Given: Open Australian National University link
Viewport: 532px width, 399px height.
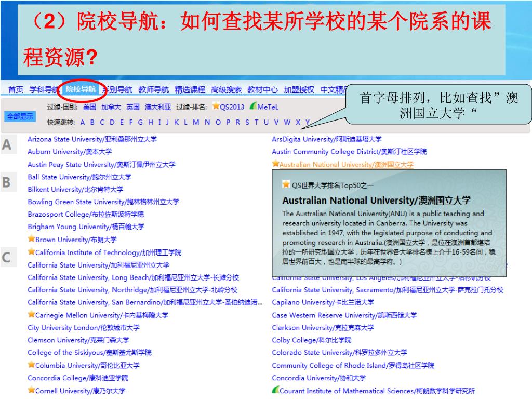Looking at the screenshot, I should pyautogui.click(x=347, y=165).
